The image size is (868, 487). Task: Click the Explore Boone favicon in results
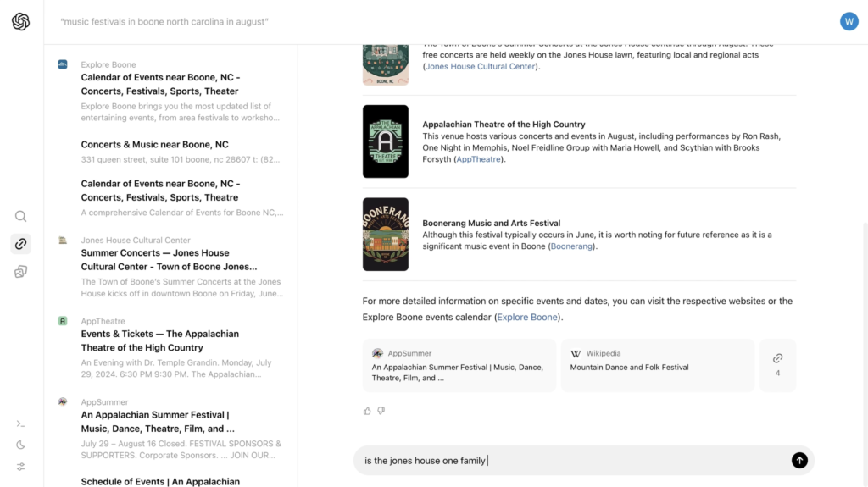coord(63,64)
